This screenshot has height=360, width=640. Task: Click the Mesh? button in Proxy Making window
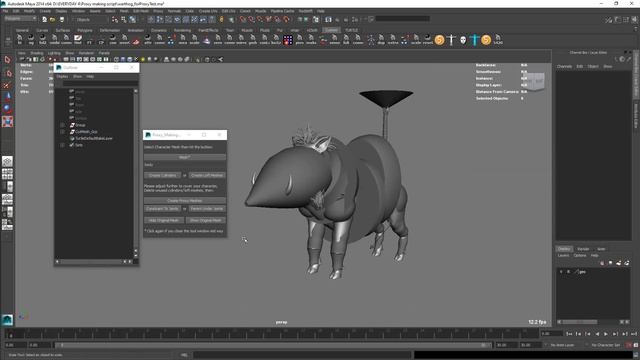(x=185, y=157)
